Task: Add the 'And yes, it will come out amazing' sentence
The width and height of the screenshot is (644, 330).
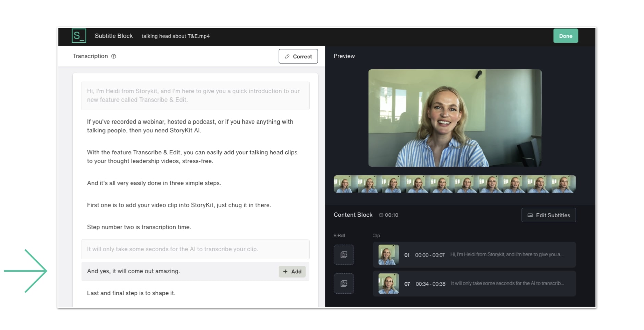Action: click(x=292, y=271)
